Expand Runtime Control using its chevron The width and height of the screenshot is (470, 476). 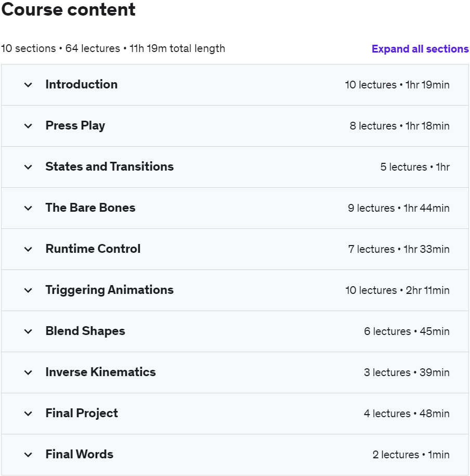click(x=28, y=249)
